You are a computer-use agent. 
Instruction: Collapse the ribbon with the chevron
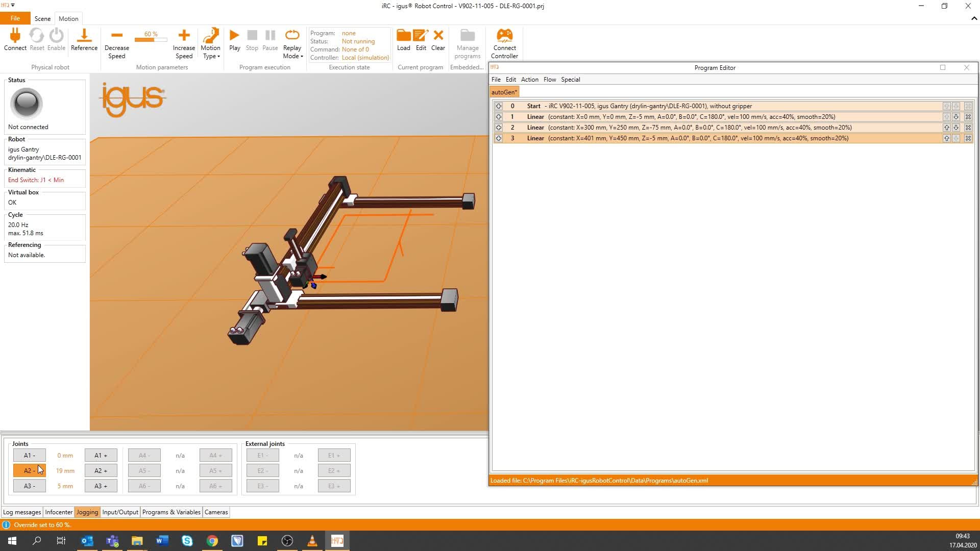[x=974, y=18]
